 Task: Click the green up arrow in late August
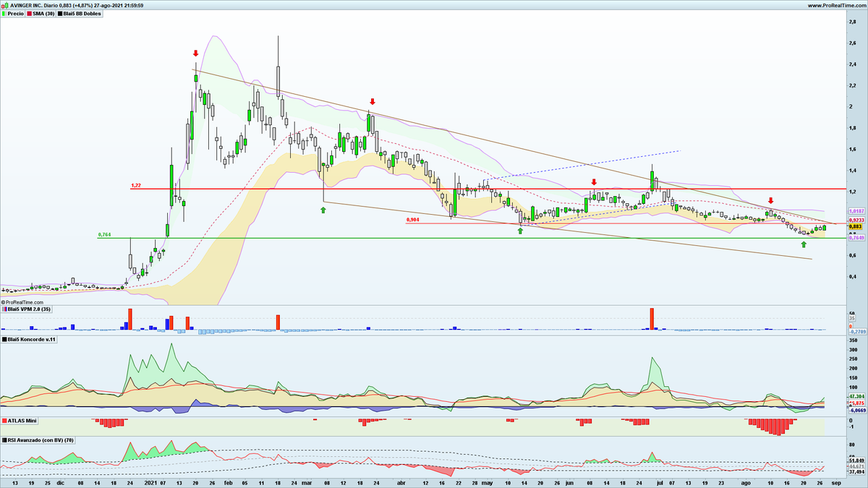(x=804, y=244)
